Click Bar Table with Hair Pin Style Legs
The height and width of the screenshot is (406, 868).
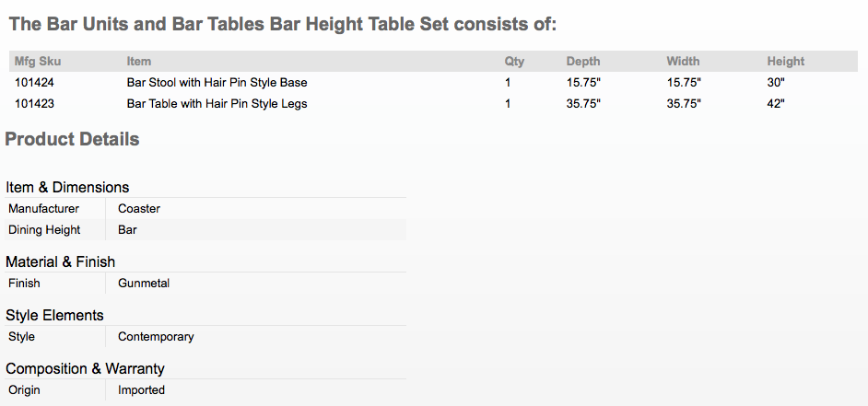coord(217,104)
